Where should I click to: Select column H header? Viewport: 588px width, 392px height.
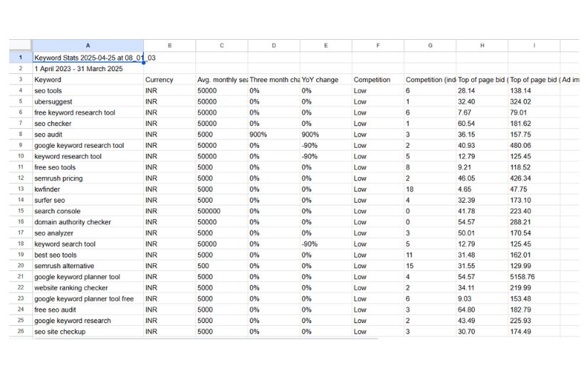click(x=482, y=46)
